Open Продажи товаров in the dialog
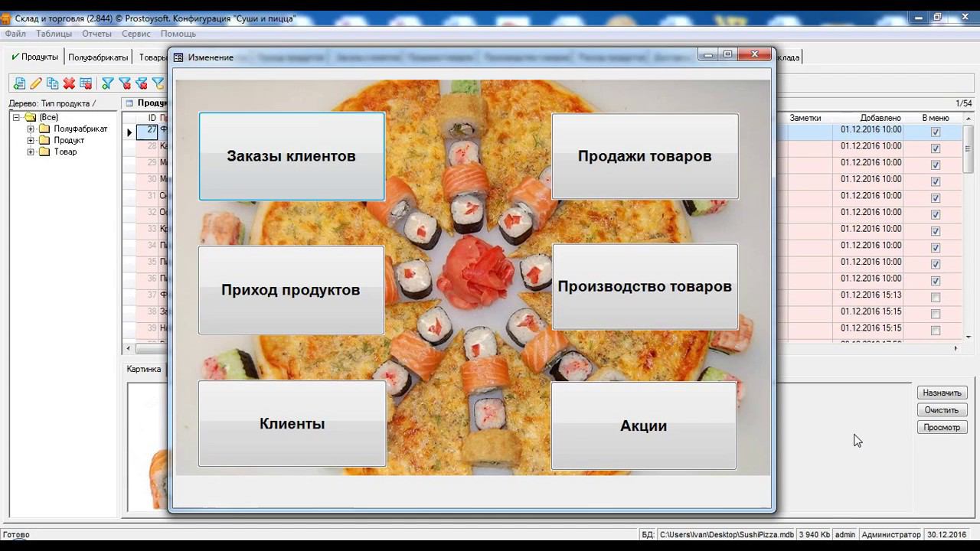The image size is (980, 551). click(645, 156)
